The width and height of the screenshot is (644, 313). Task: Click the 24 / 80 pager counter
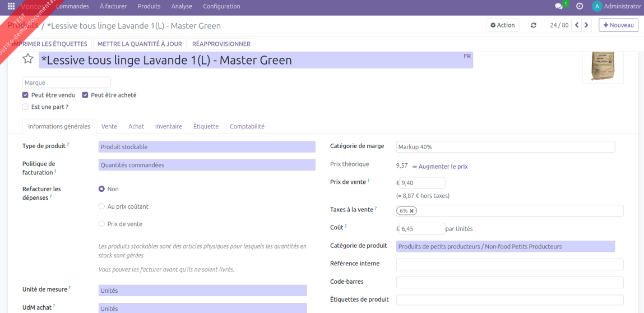click(559, 25)
